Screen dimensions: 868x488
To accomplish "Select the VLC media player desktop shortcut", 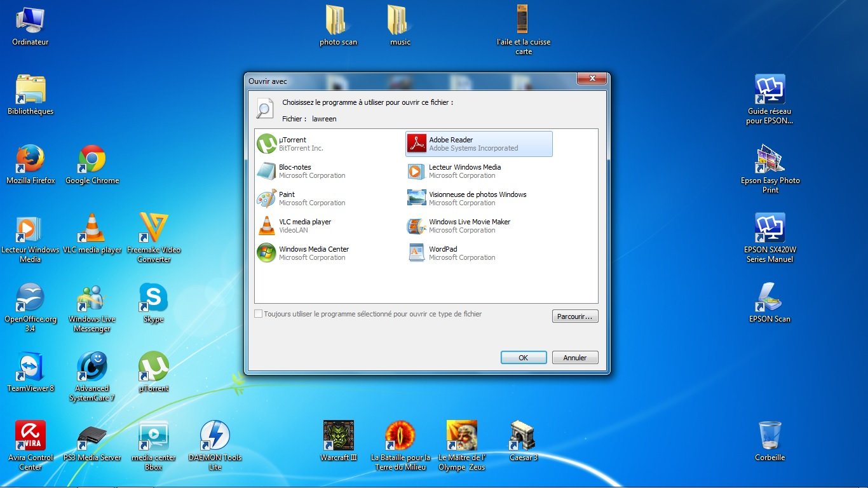I will 92,234.
